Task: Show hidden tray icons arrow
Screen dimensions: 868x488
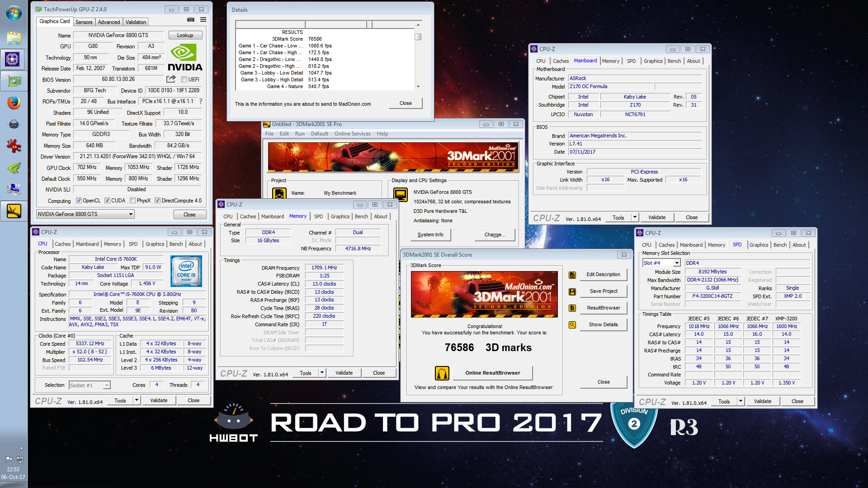Action: 21,448
